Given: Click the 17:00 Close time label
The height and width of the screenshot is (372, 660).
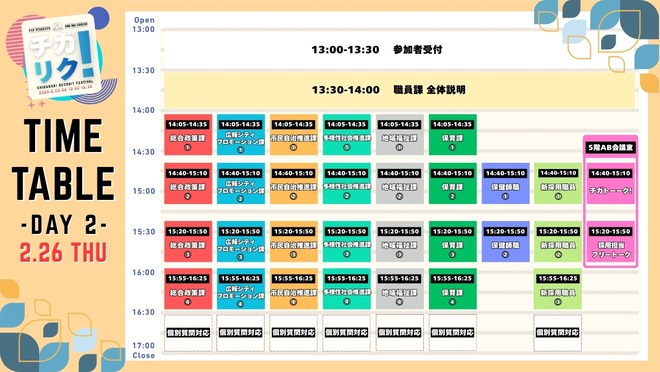Looking at the screenshot, I should click(x=144, y=351).
